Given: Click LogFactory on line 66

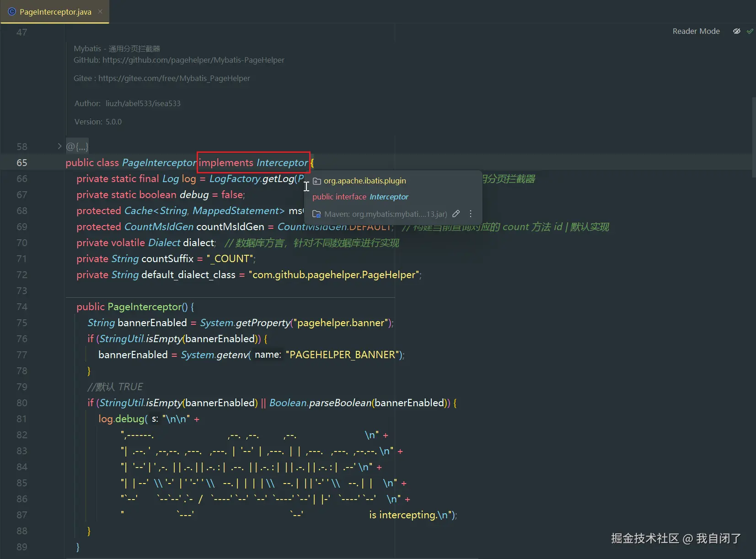Looking at the screenshot, I should (x=235, y=179).
